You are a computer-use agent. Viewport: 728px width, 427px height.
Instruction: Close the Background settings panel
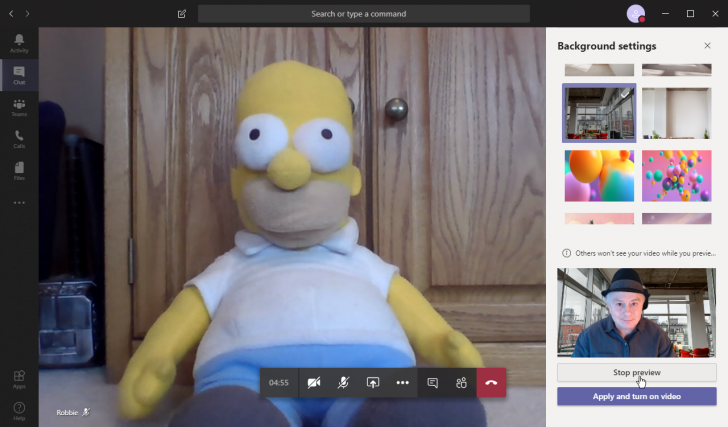coord(707,45)
